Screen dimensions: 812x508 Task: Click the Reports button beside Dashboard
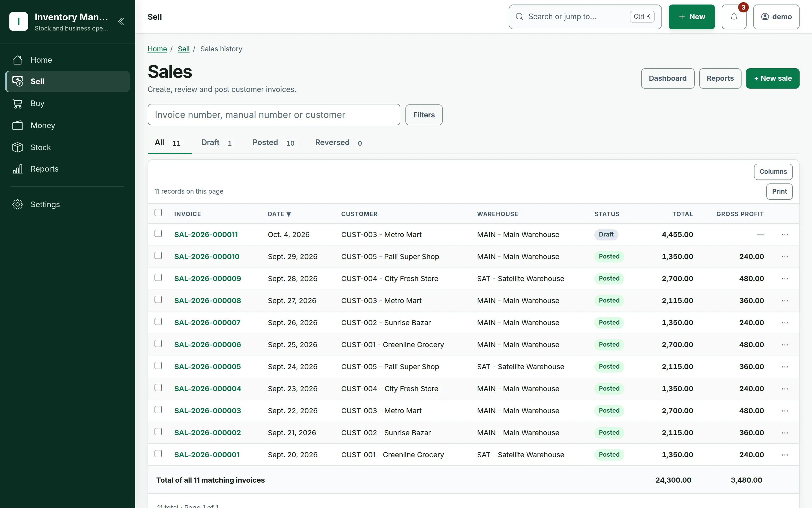[x=720, y=79]
